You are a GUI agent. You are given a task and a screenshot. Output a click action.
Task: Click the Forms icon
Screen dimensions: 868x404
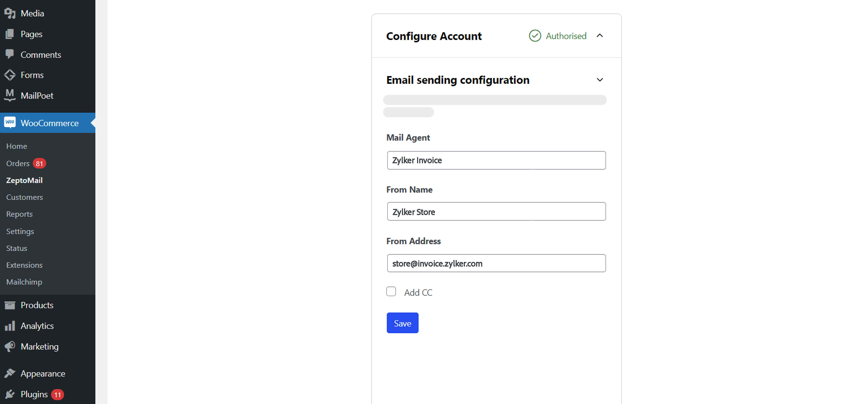tap(10, 75)
